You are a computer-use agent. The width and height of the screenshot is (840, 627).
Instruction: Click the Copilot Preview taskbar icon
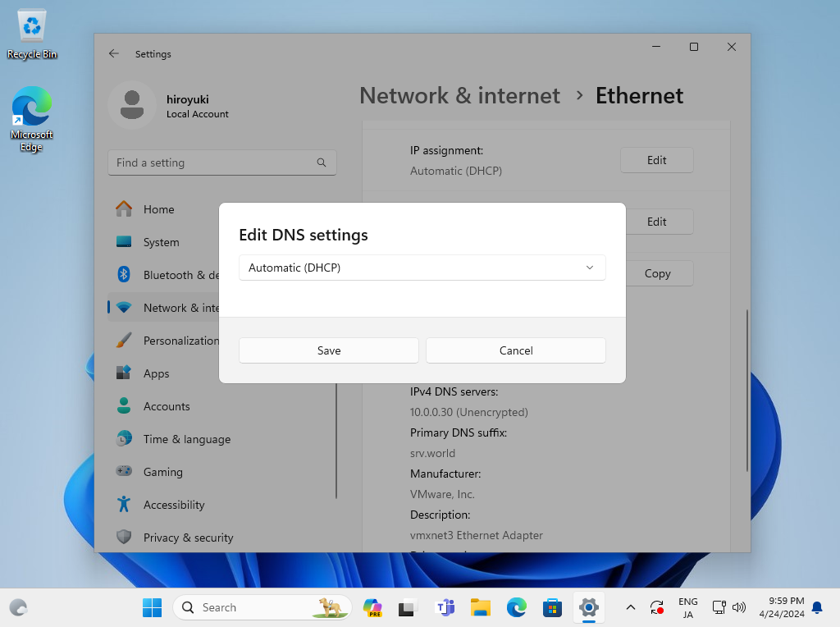373,607
